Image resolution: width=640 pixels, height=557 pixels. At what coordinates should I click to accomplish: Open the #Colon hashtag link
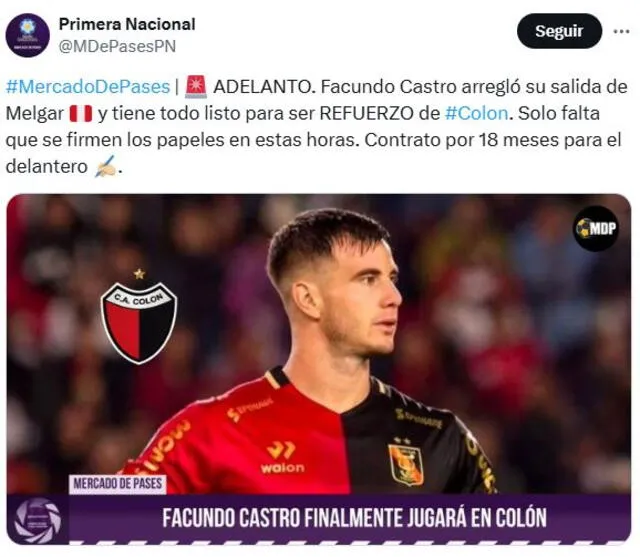[x=476, y=113]
